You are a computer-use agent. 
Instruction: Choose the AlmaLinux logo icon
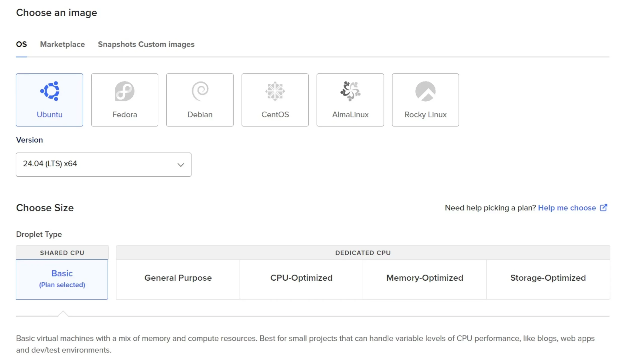click(x=350, y=91)
